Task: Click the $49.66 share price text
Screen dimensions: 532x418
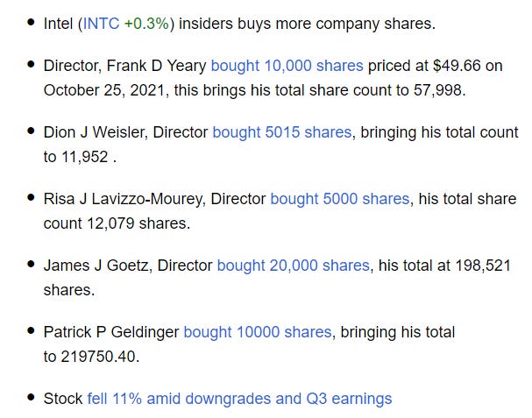Action: [x=457, y=66]
